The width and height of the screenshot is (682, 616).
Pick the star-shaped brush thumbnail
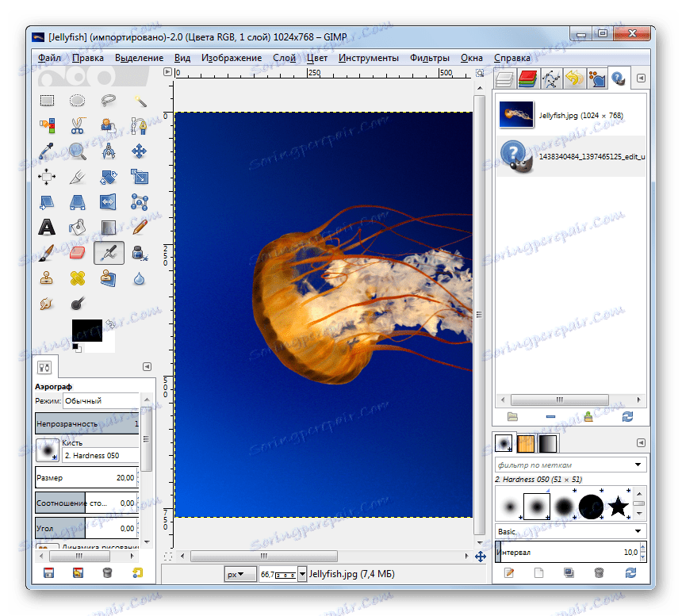tap(618, 507)
